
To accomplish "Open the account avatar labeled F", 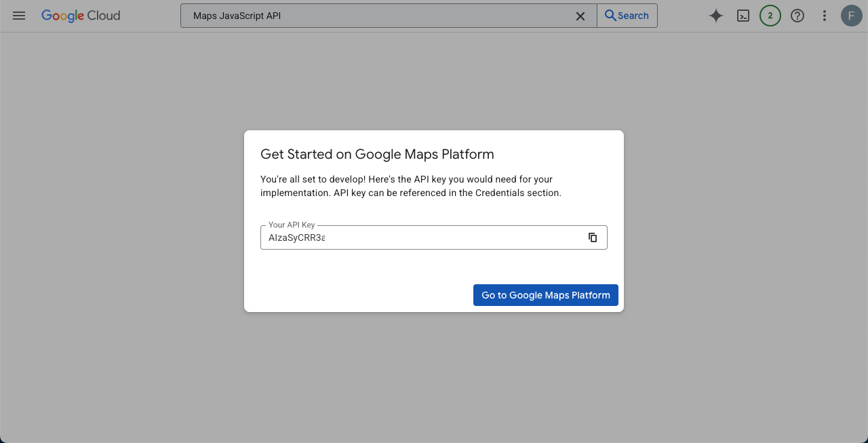I will [852, 16].
